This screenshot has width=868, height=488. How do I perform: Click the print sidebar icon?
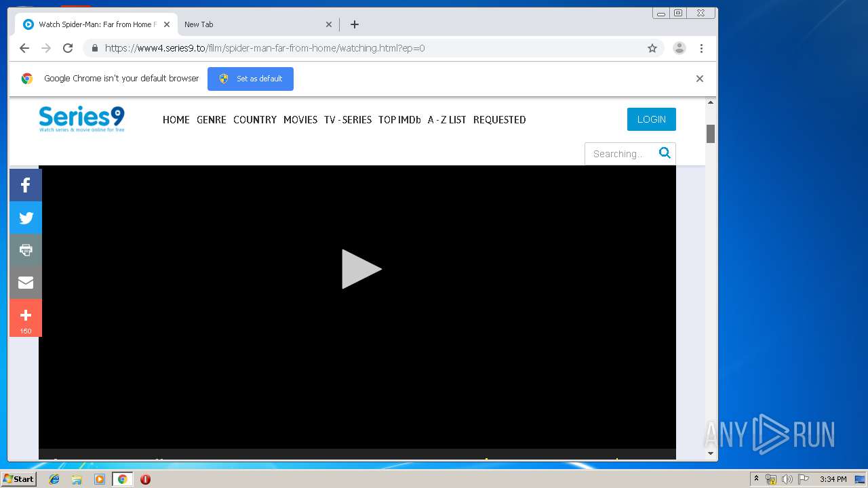(26, 250)
